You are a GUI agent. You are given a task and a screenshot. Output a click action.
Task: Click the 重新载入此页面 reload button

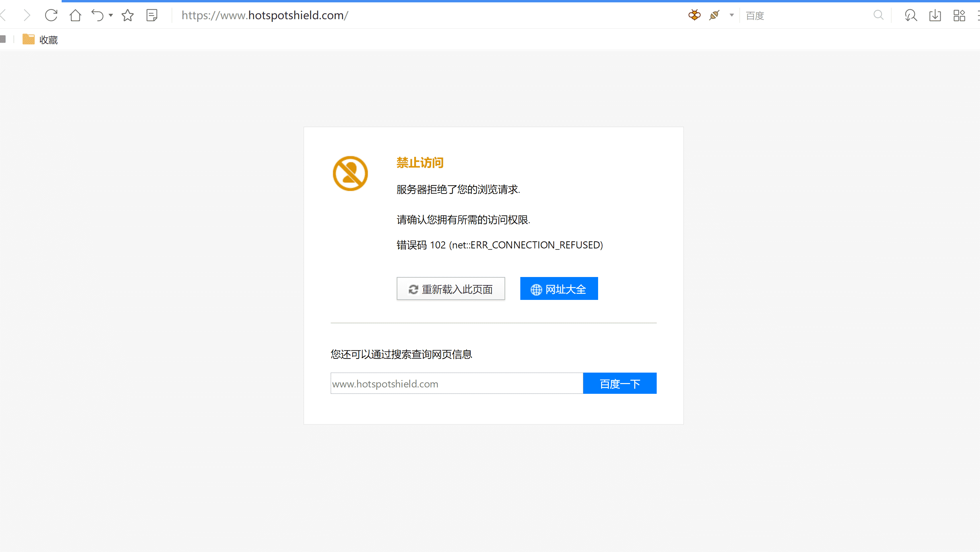451,289
